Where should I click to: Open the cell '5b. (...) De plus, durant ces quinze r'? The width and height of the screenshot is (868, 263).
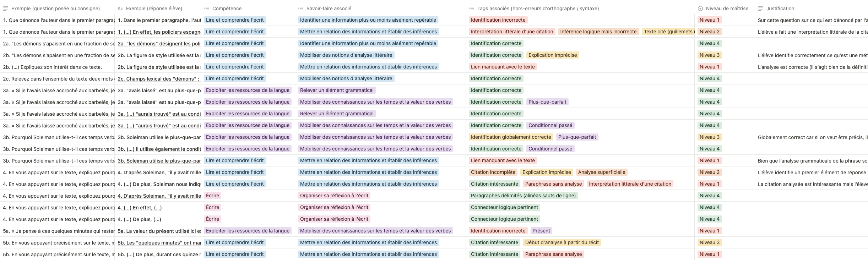point(158,254)
